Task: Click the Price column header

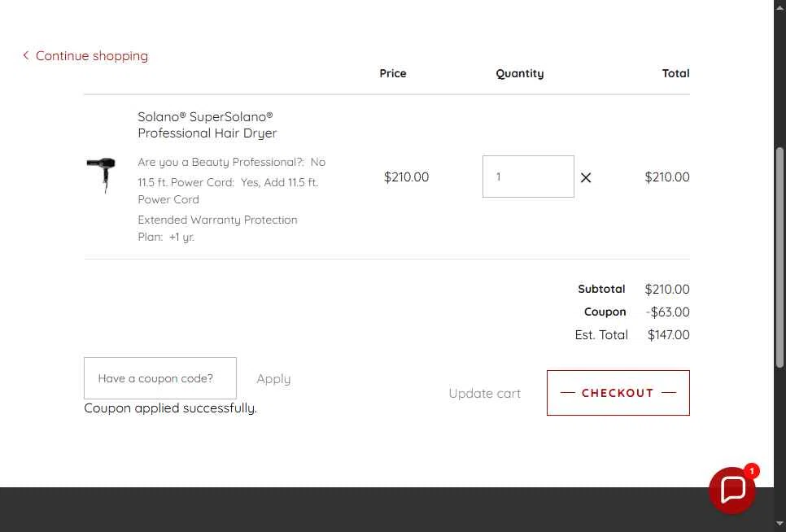Action: [x=393, y=73]
